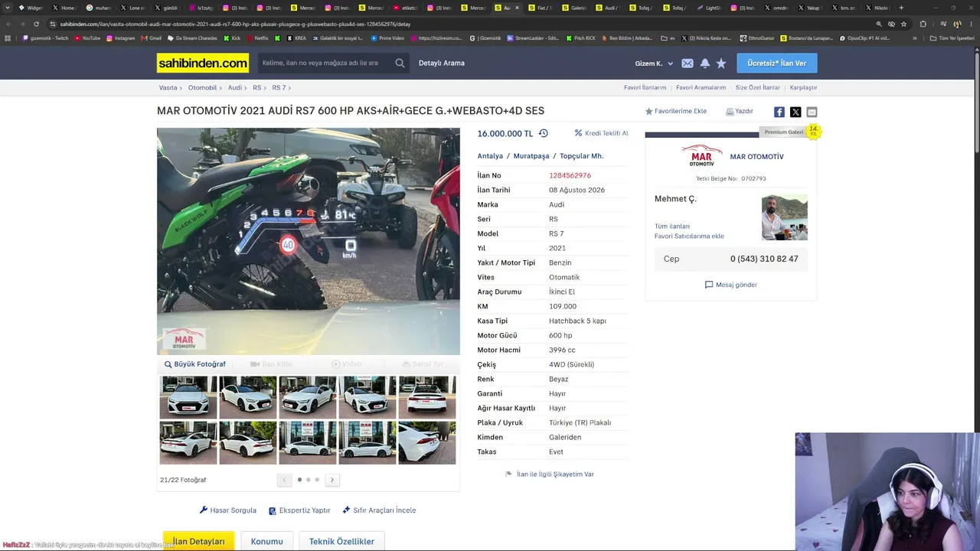Click Favori Satıcılarıma ekle link
The width and height of the screenshot is (980, 551).
pyautogui.click(x=689, y=236)
